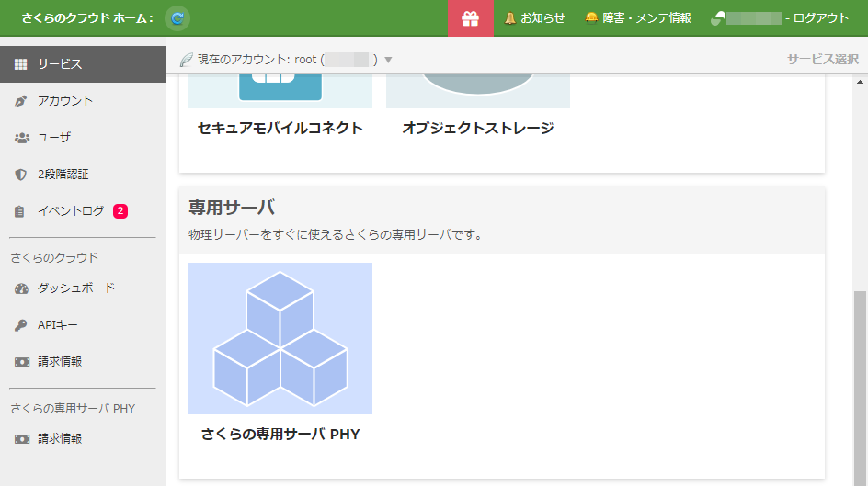Click the vertical scrollbar thumb
The height and width of the screenshot is (486, 868).
point(860,389)
